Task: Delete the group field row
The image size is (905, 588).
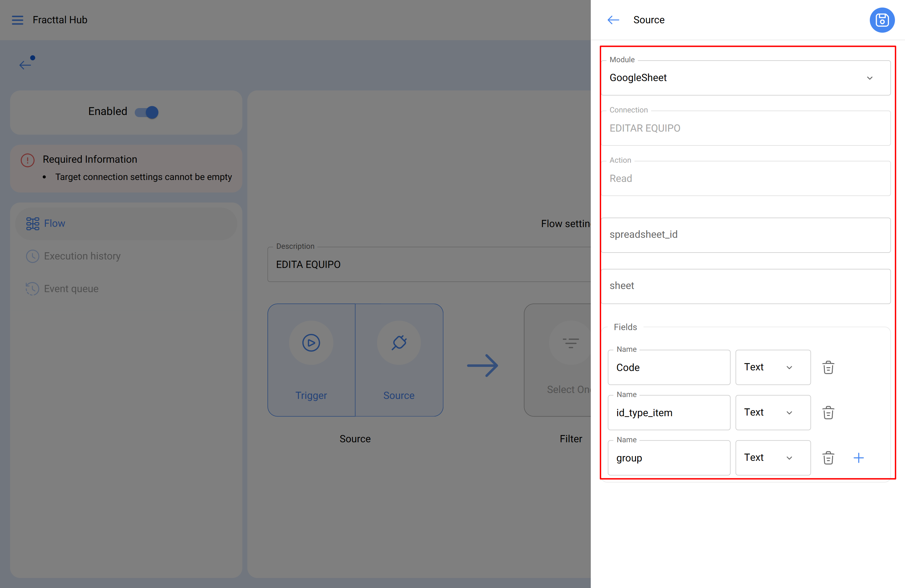Action: coord(828,458)
